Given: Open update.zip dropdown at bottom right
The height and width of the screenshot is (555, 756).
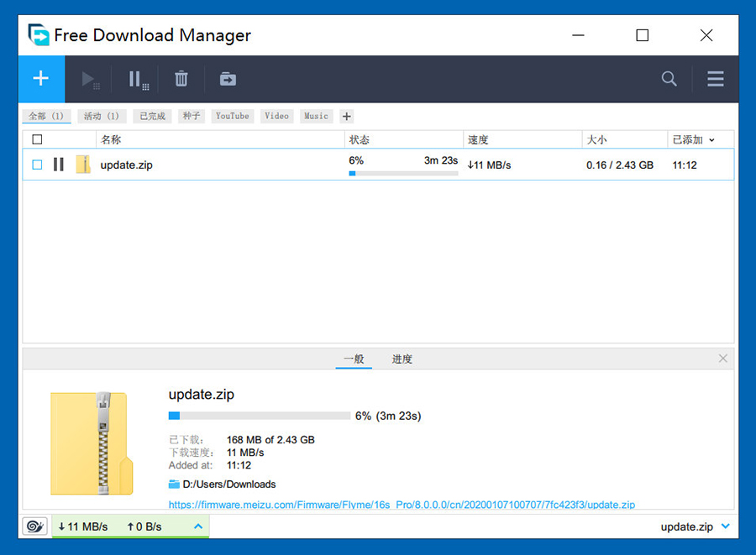Looking at the screenshot, I should point(725,526).
